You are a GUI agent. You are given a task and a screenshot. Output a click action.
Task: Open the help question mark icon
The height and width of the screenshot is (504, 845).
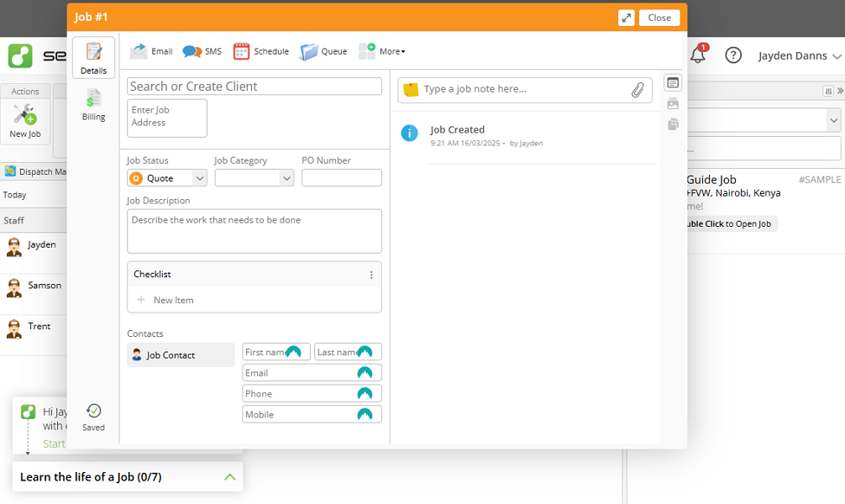coord(733,55)
